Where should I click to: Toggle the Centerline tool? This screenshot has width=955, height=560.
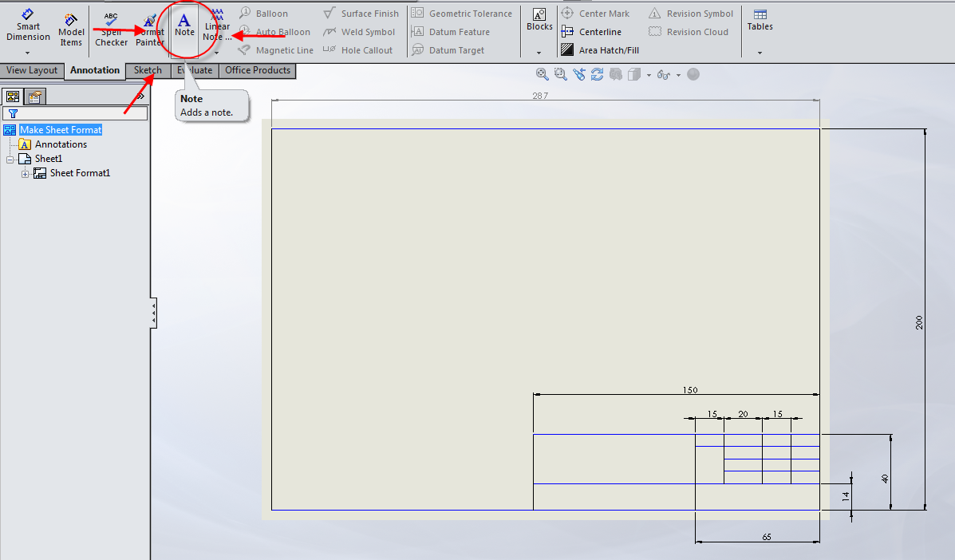click(598, 31)
